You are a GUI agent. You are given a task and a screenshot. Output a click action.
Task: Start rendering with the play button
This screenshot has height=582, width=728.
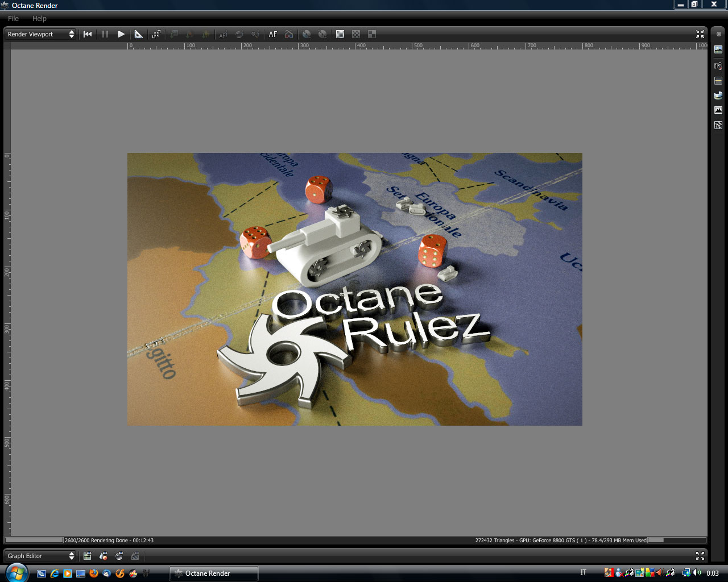pyautogui.click(x=121, y=34)
